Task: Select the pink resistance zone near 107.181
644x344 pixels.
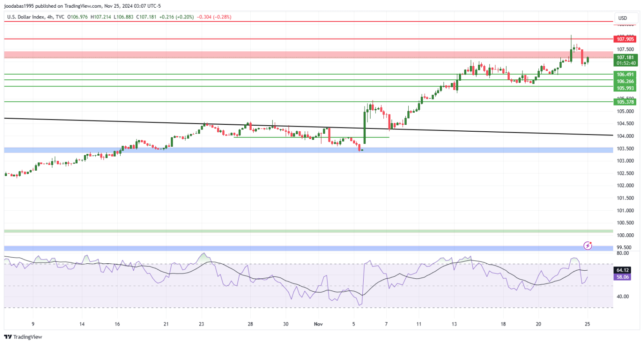Action: point(308,54)
